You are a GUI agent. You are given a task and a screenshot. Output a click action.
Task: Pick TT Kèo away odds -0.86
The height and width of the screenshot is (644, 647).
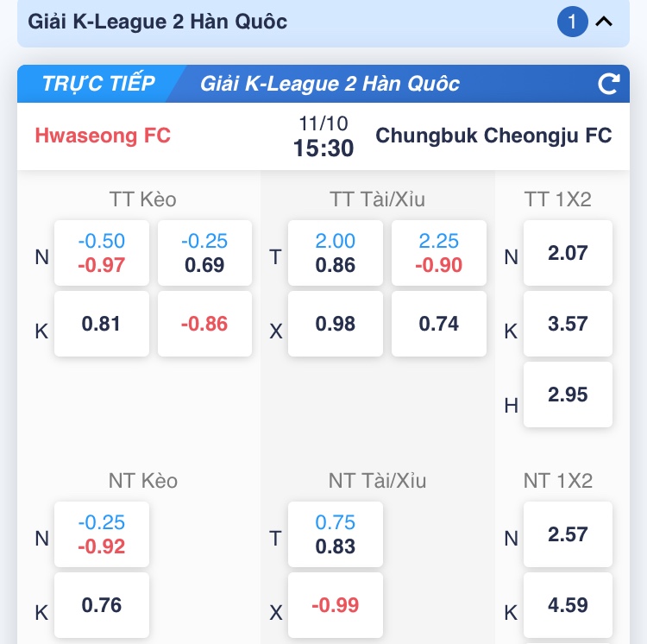click(x=205, y=324)
